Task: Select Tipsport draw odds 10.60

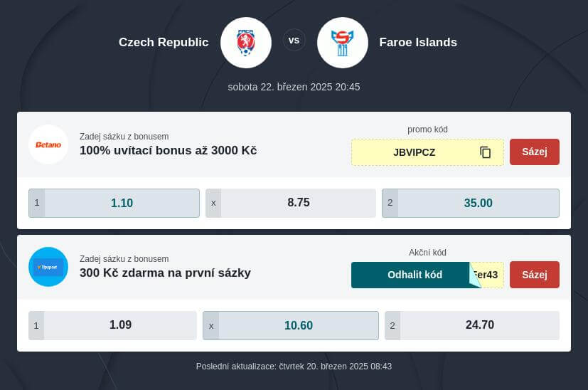Action: (291, 325)
